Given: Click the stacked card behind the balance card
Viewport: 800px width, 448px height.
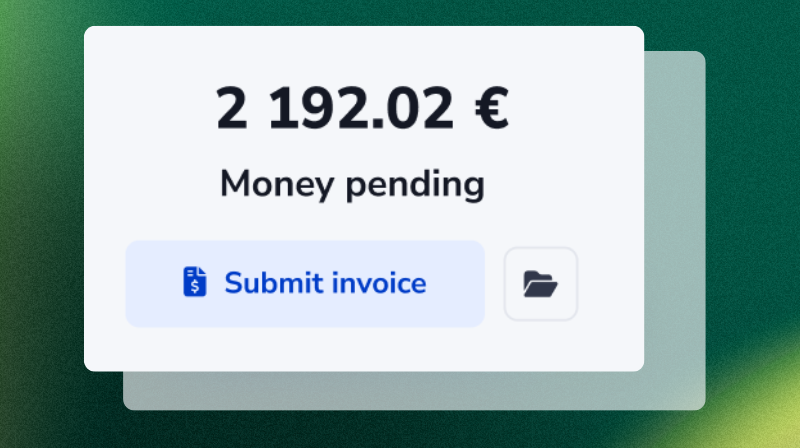Looking at the screenshot, I should tap(674, 230).
